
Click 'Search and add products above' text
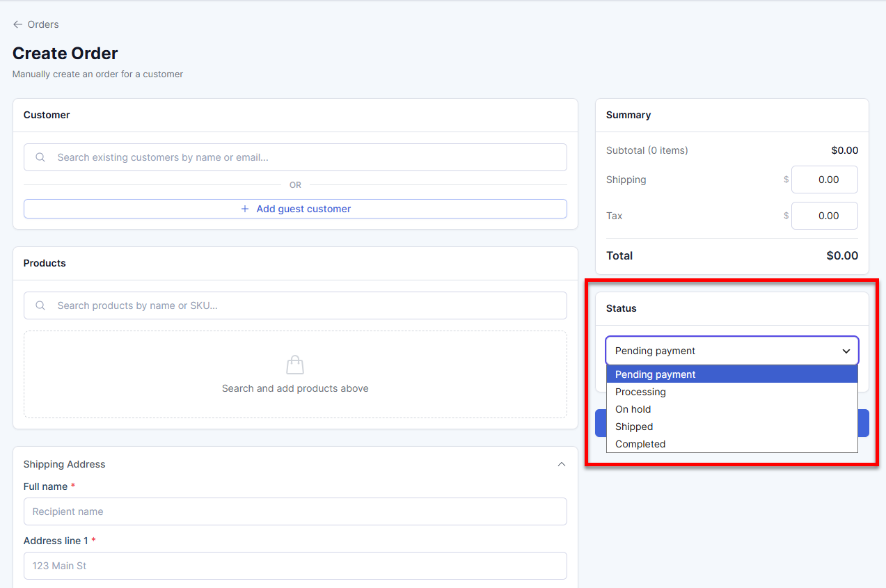point(295,388)
